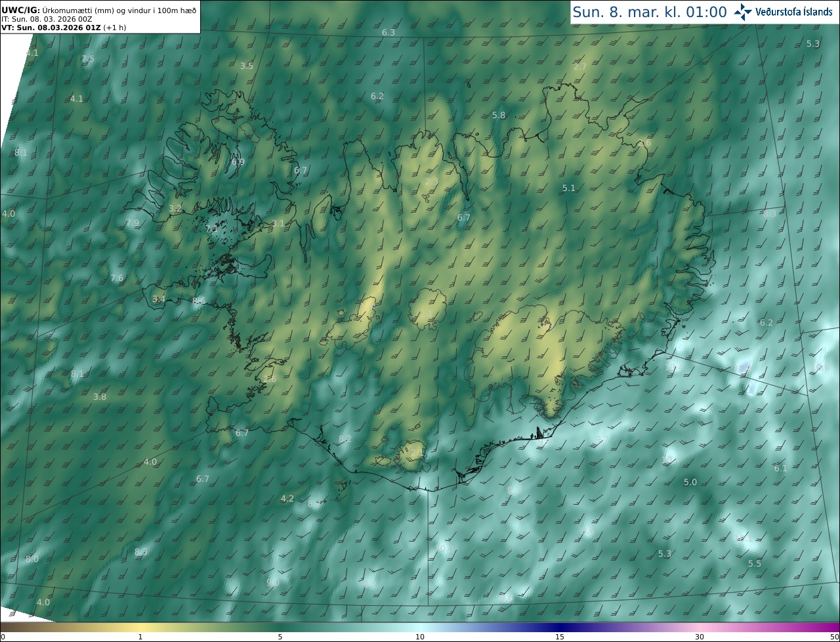This screenshot has height=642, width=840.
Task: Click the map value '5.0'
Action: coord(690,482)
